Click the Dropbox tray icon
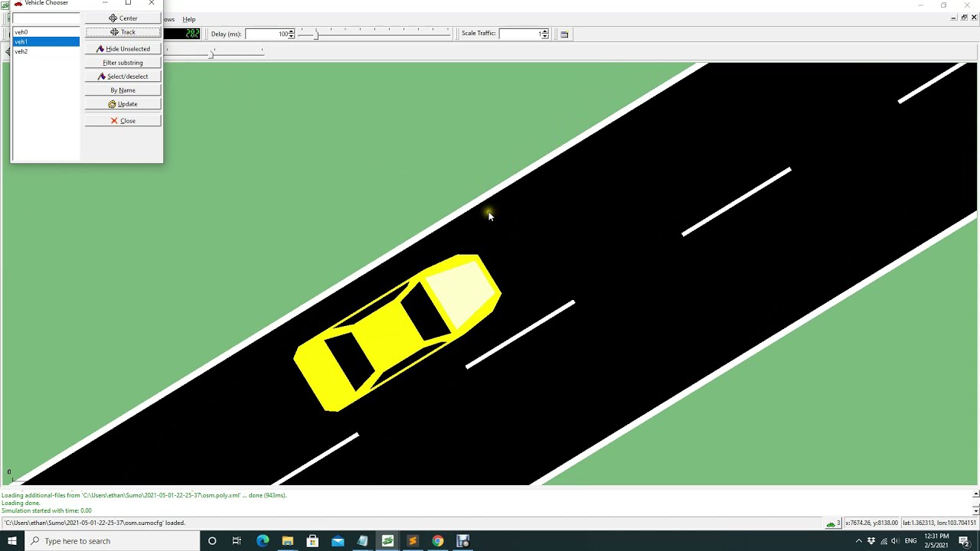980x551 pixels. click(871, 541)
